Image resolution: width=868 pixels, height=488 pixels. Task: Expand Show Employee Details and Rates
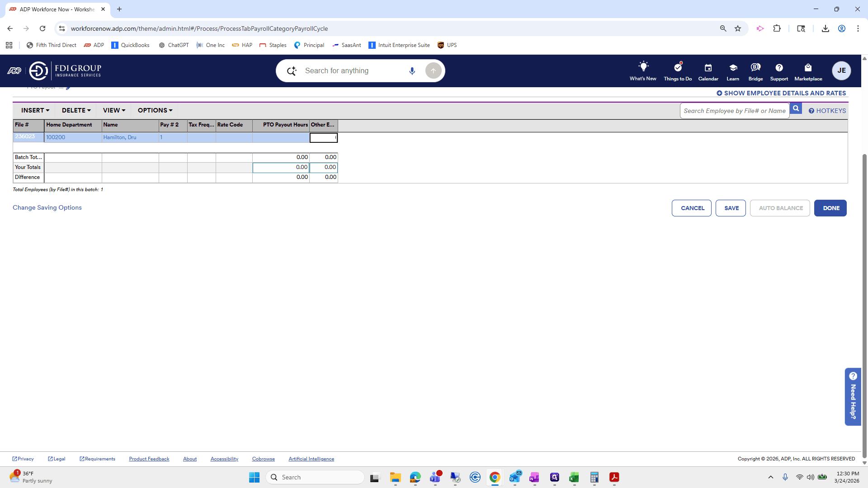pyautogui.click(x=781, y=93)
